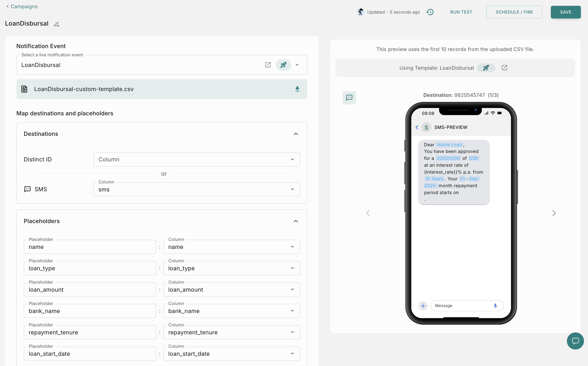Click the SCHEDULE / FIRE button
The image size is (588, 366).
514,12
